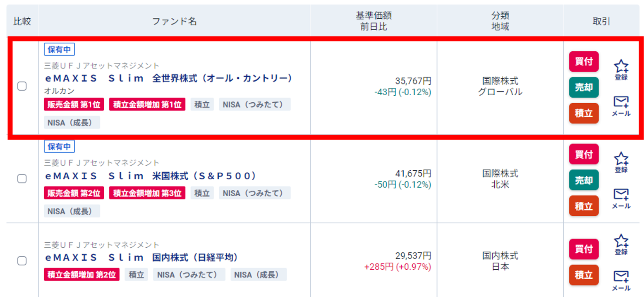Image resolution: width=644 pixels, height=297 pixels.
Task: Open eMAXIS Slim 全世界株式 fund link
Action: (168, 78)
